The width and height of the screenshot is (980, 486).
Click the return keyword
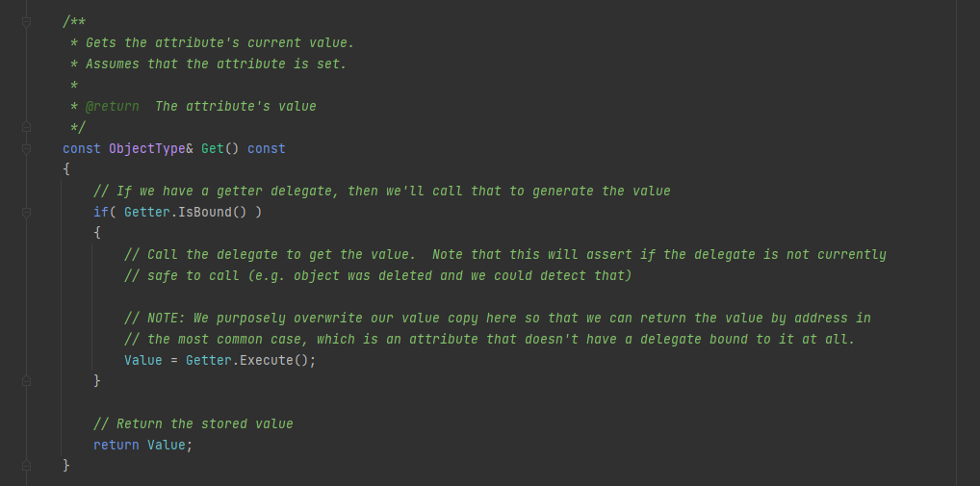116,445
